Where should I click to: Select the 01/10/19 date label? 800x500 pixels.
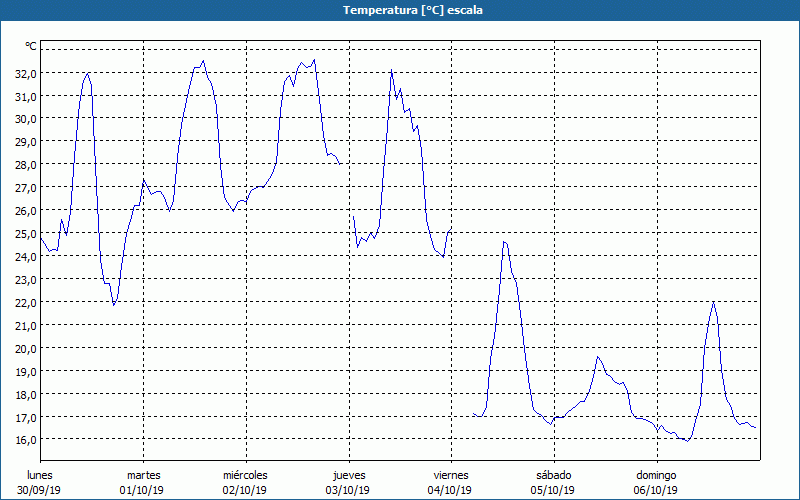(x=142, y=490)
